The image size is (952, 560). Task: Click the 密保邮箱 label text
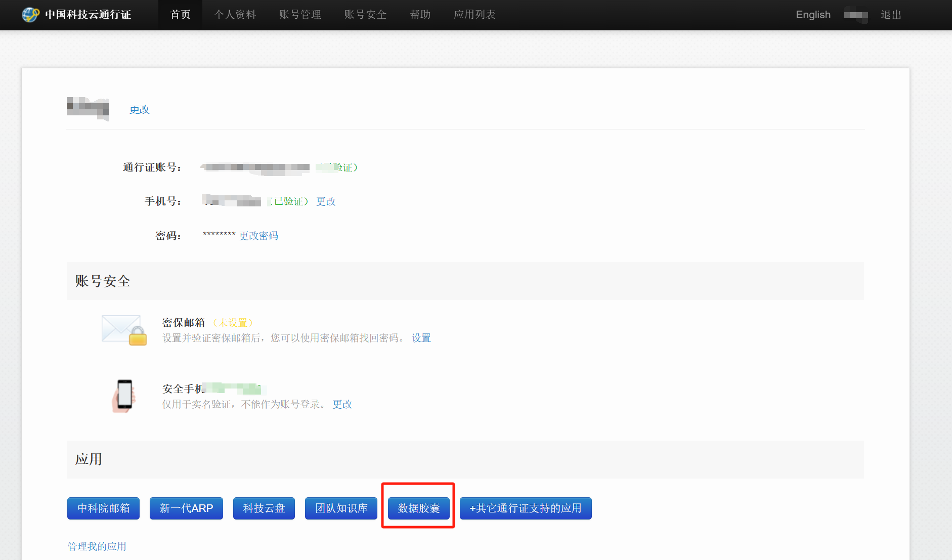pyautogui.click(x=184, y=323)
